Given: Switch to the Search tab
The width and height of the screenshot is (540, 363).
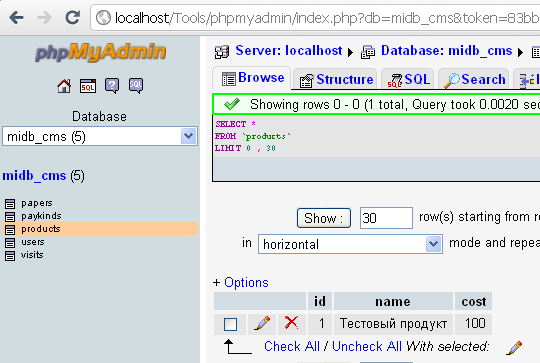Looking at the screenshot, I should click(x=475, y=80).
